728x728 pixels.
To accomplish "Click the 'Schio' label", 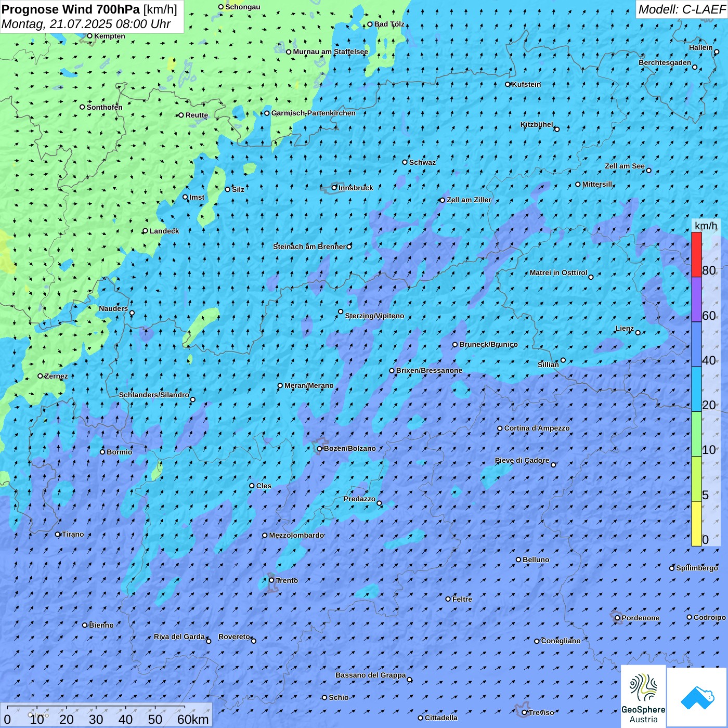I will [339, 697].
